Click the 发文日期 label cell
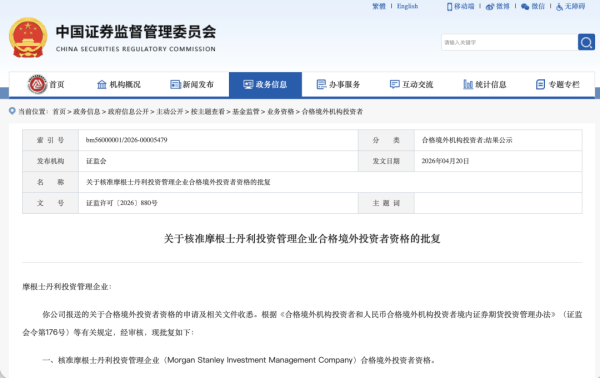The height and width of the screenshot is (378, 600). point(386,161)
